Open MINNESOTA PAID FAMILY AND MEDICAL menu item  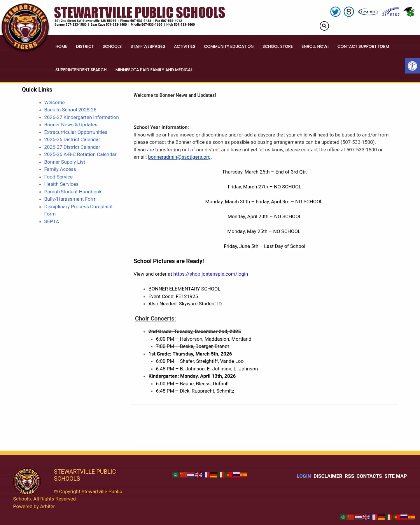(154, 70)
